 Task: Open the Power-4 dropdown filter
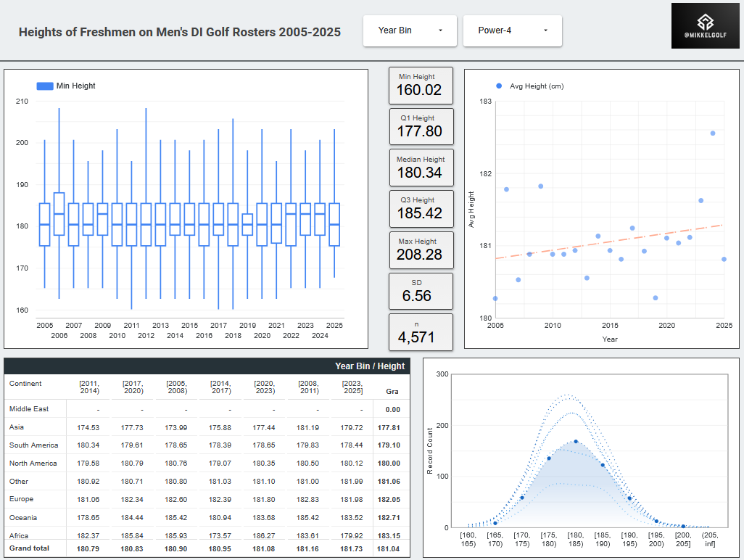[x=513, y=31]
